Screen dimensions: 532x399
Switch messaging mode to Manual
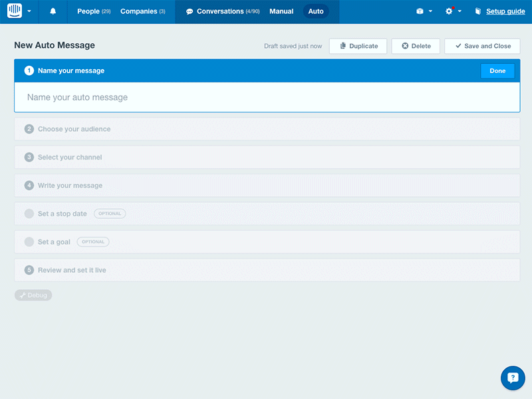tap(281, 11)
